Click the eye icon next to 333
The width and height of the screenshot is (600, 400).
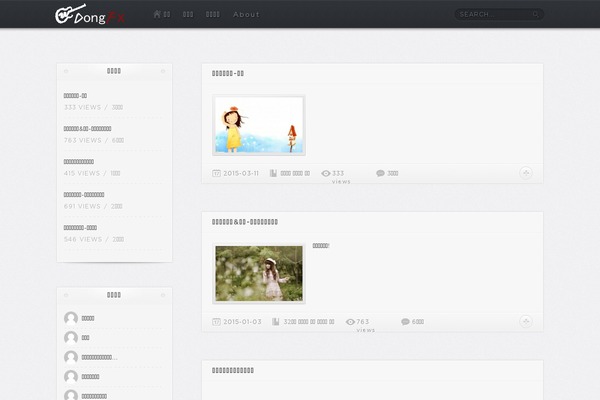click(326, 173)
